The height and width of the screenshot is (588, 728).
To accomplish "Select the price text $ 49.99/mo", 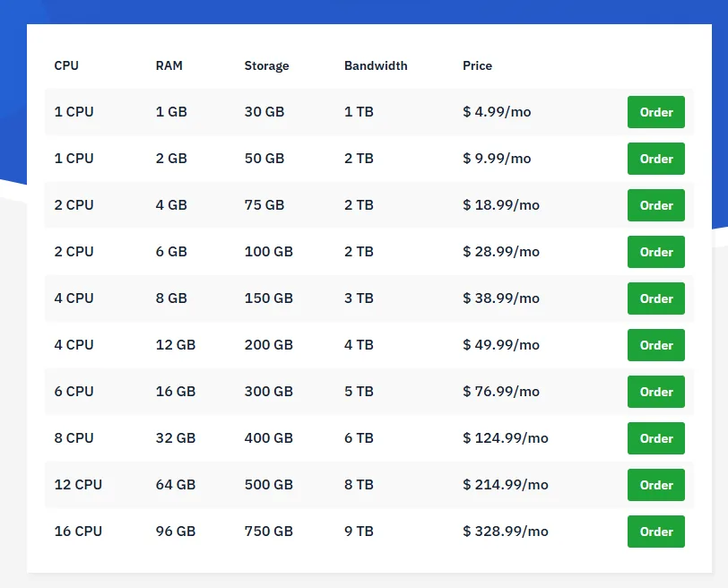I will [501, 345].
